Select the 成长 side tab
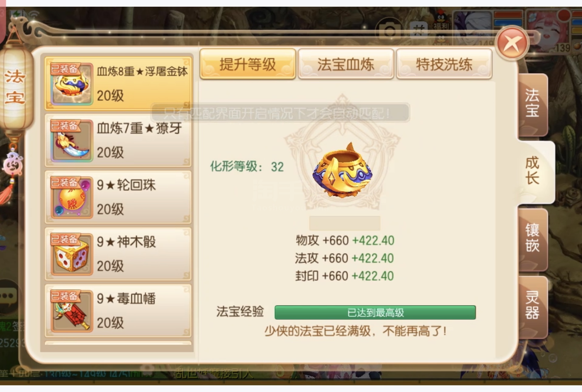Image resolution: width=582 pixels, height=392 pixels. [535, 172]
